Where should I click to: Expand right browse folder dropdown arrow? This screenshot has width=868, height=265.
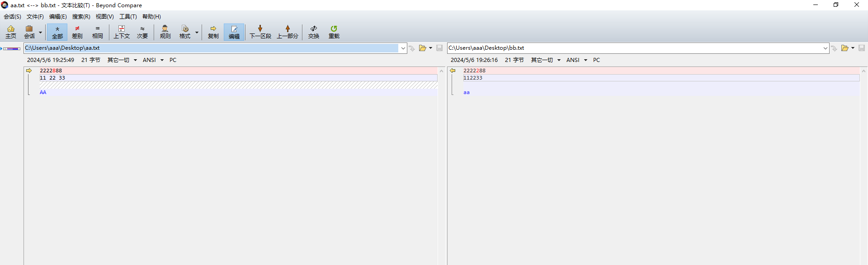853,48
